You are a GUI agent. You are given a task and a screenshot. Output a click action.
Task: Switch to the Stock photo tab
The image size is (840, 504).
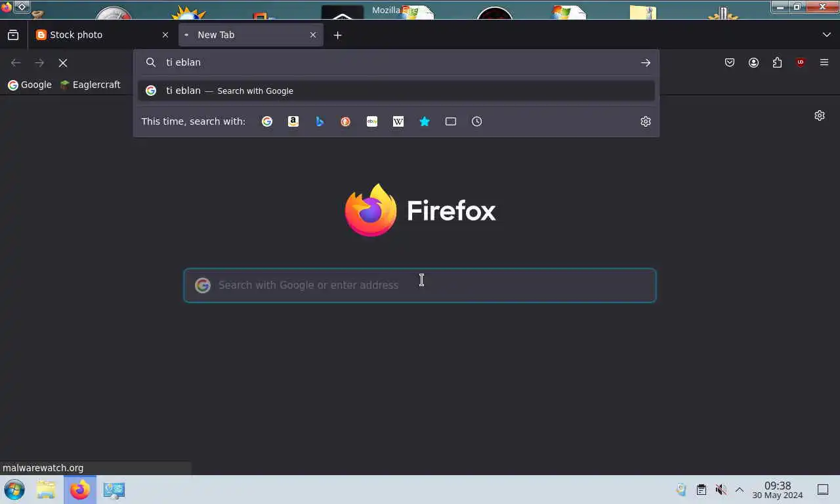(102, 35)
